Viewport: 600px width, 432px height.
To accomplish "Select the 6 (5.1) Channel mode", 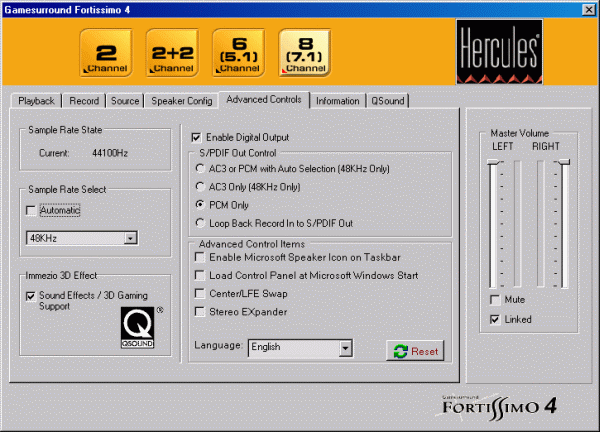I will pyautogui.click(x=239, y=53).
